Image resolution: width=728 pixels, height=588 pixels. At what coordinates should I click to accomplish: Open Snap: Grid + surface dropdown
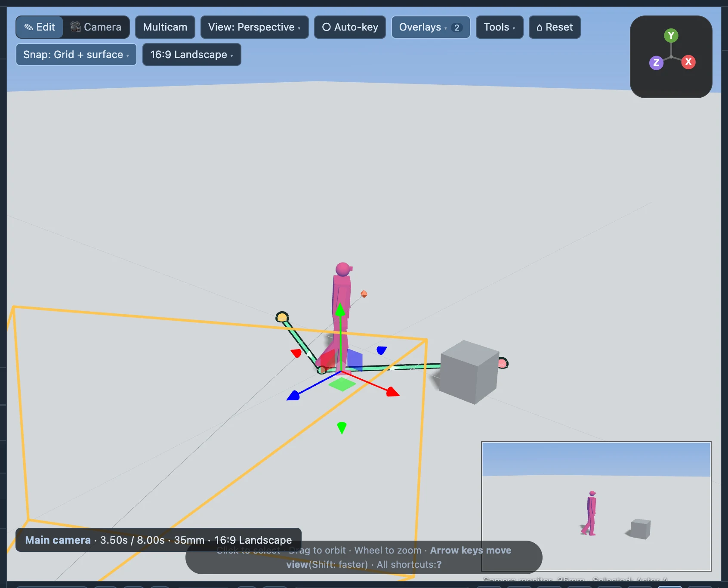click(76, 55)
